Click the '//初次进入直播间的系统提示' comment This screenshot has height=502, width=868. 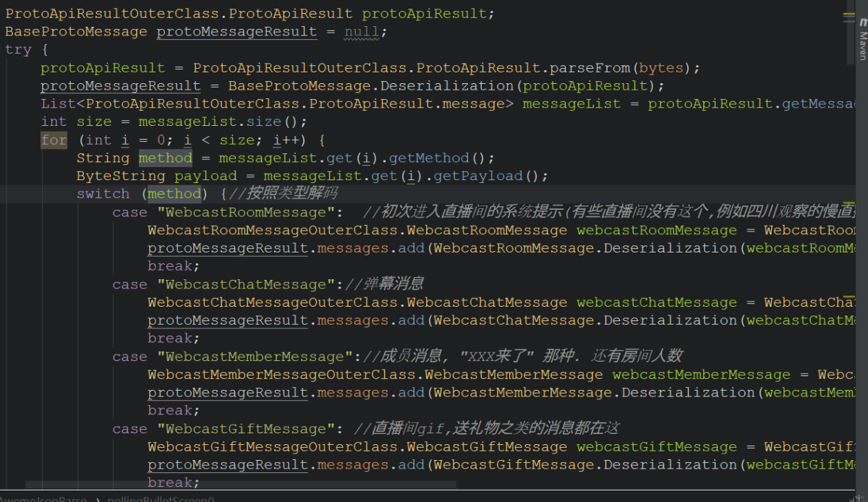pyautogui.click(x=463, y=212)
